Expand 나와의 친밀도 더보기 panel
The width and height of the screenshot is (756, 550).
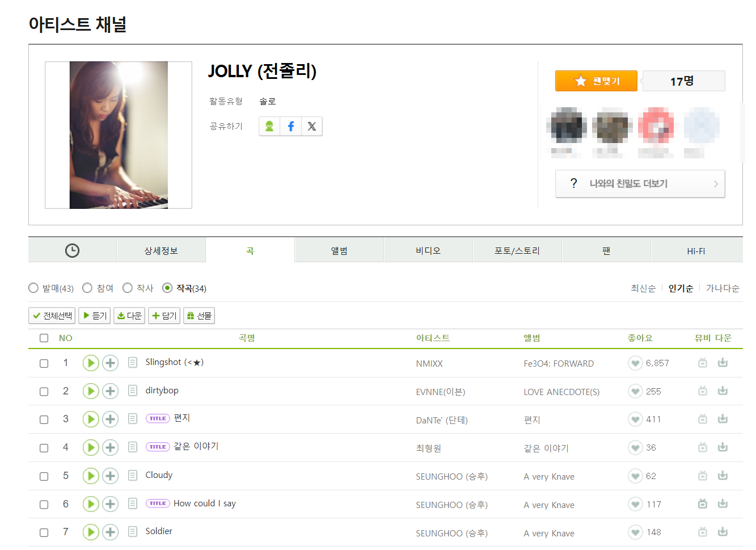[x=640, y=184]
